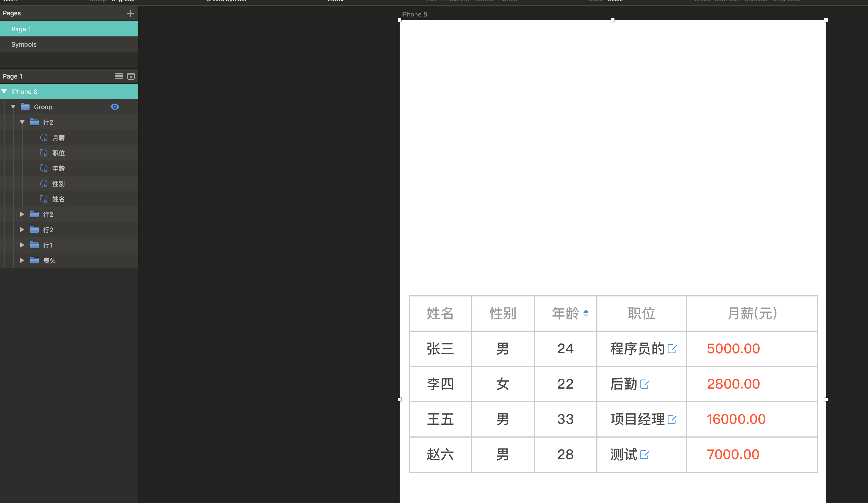
Task: Click the age column sort arrows
Action: [x=585, y=313]
